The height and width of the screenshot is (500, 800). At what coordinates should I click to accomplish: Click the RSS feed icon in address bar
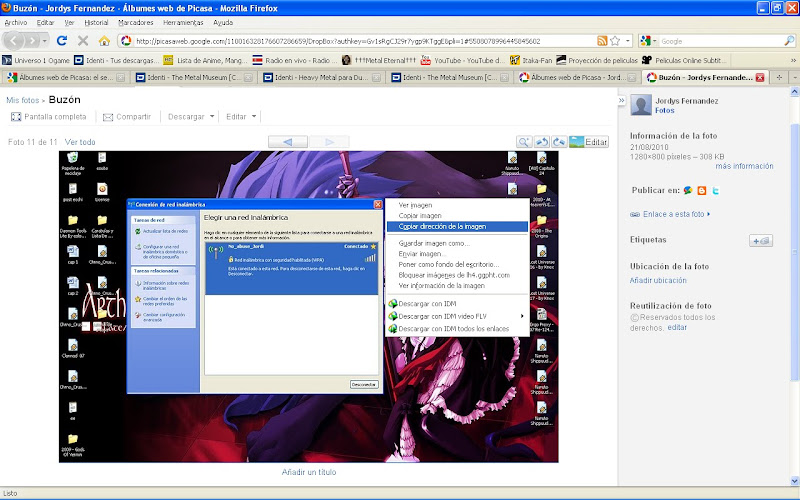click(x=602, y=41)
